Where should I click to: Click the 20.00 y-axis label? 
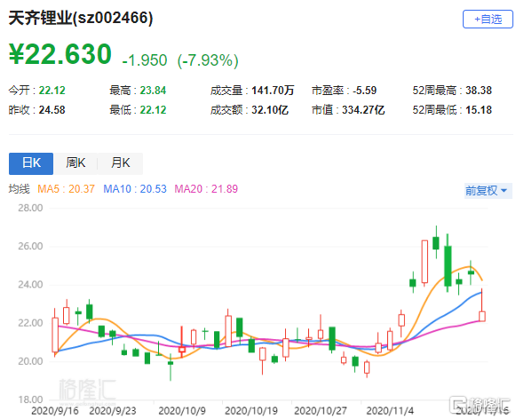click(x=30, y=361)
